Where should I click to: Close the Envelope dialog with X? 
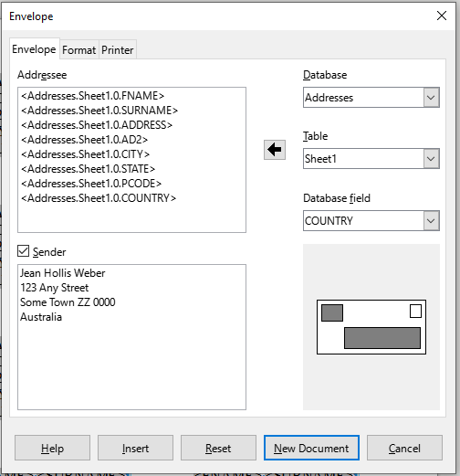[x=442, y=16]
